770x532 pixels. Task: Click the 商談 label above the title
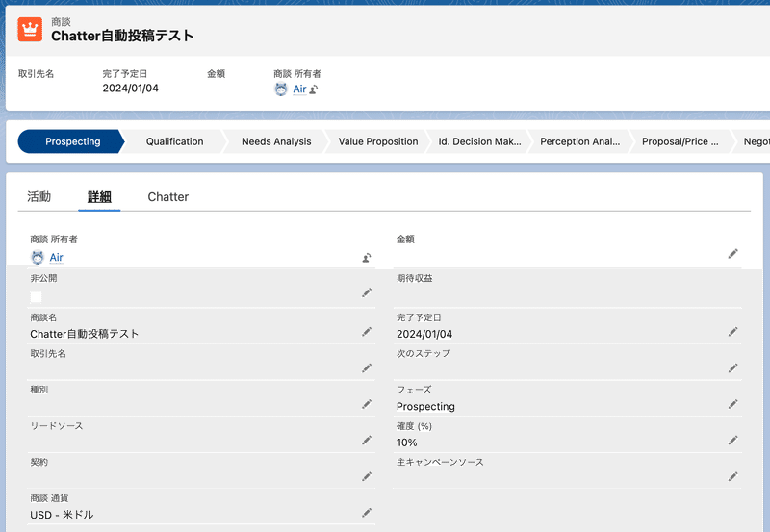click(61, 21)
